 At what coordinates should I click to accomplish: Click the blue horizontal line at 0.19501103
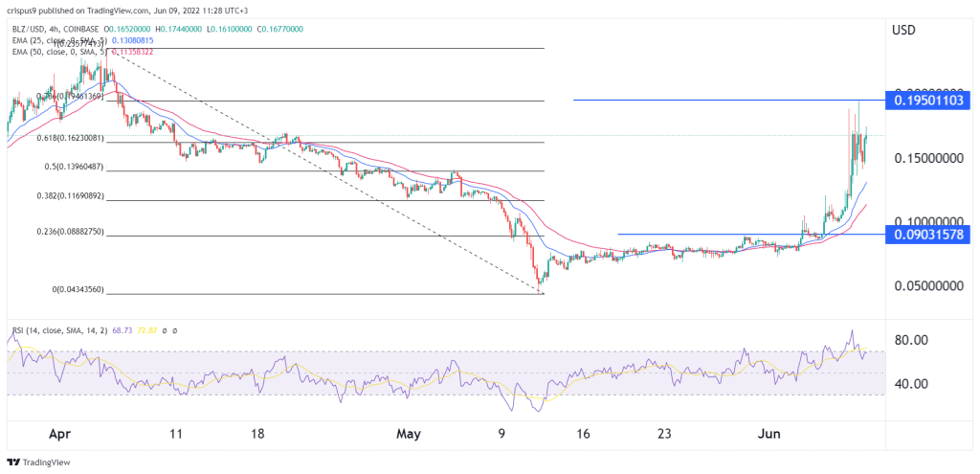[729, 100]
